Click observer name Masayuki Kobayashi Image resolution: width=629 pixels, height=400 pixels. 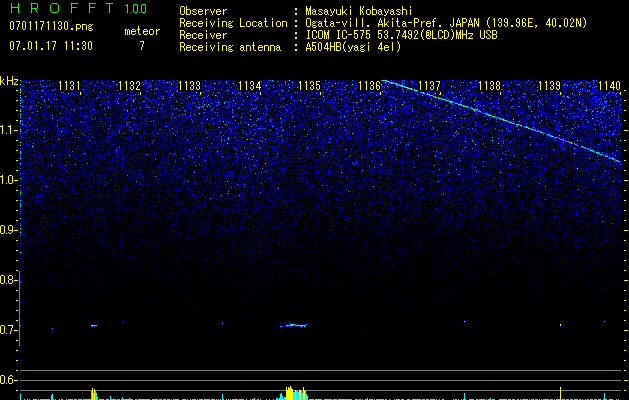pyautogui.click(x=359, y=11)
